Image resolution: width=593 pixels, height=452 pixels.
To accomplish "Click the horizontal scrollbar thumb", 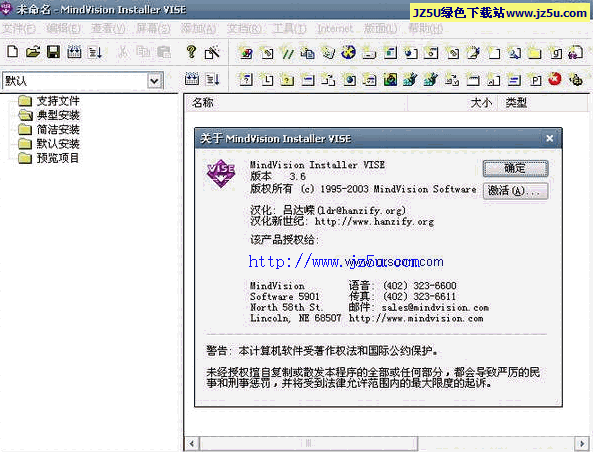I will (x=309, y=443).
